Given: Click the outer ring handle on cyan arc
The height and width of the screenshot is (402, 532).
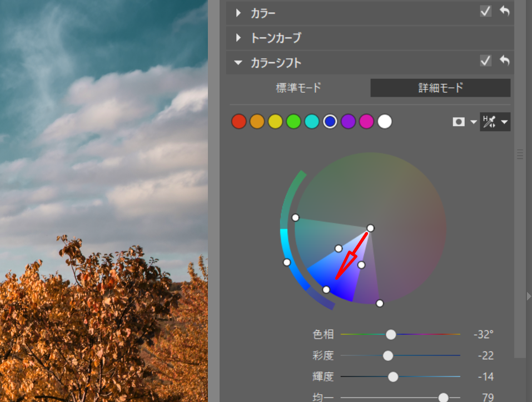Looking at the screenshot, I should (287, 262).
